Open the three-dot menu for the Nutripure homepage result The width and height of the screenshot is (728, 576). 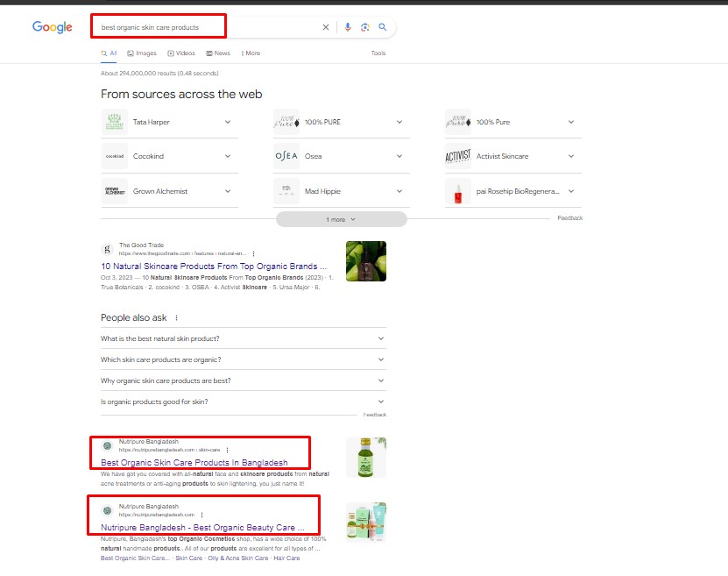(202, 515)
